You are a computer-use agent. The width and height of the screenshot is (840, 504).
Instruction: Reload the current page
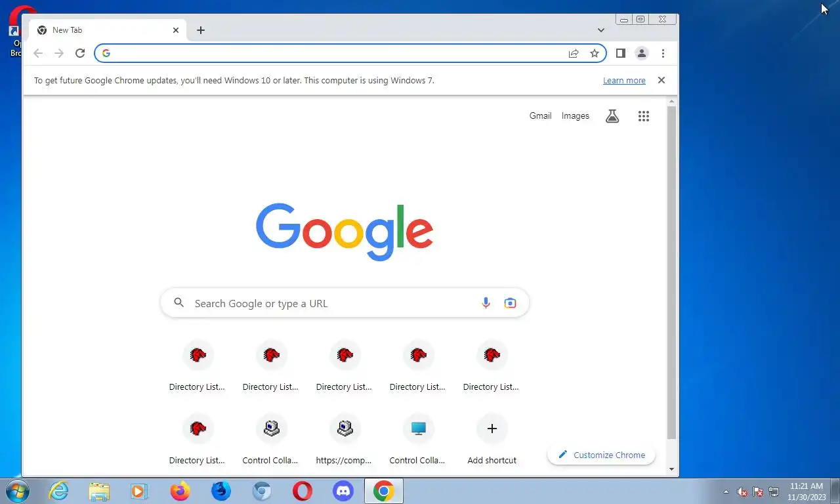tap(80, 53)
